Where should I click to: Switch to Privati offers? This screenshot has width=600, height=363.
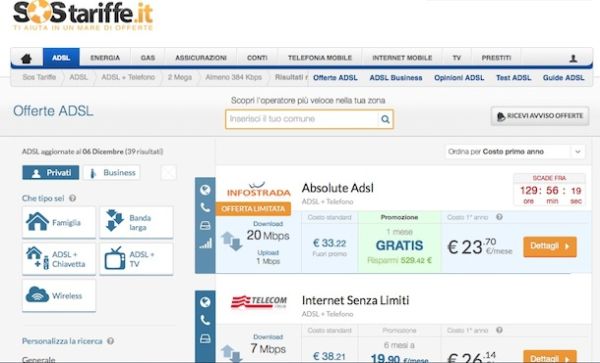coord(51,173)
